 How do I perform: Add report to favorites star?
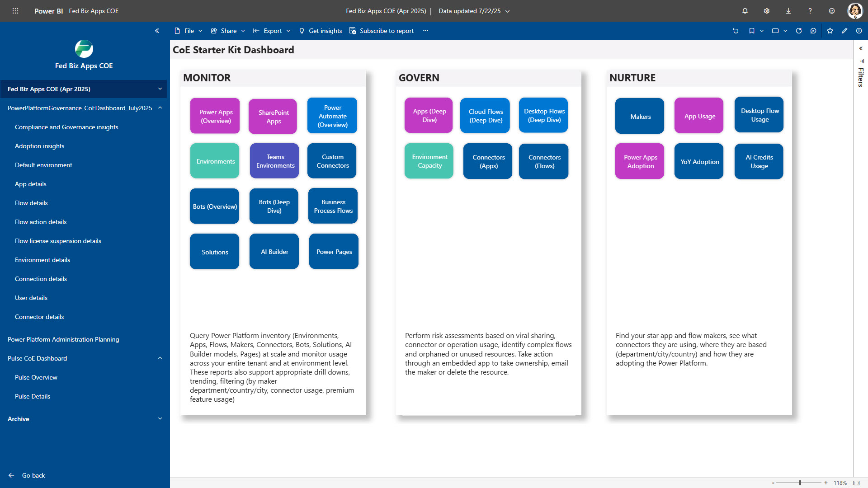pos(830,31)
